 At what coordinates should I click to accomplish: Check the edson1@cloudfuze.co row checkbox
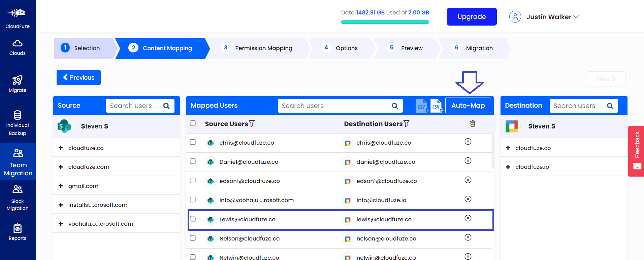[193, 180]
